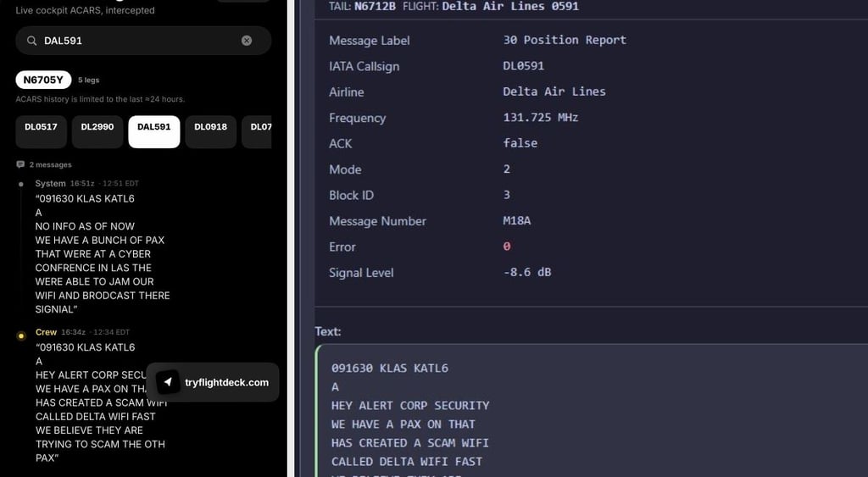Viewport: 868px width, 477px height.
Task: Click the Crew sender label at 16:34z
Action: click(46, 332)
